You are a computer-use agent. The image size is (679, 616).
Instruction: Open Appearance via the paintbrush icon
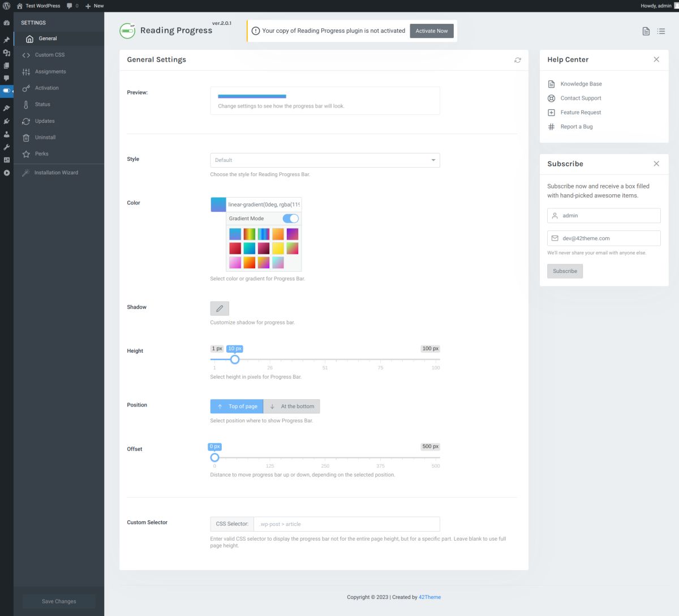pos(6,108)
